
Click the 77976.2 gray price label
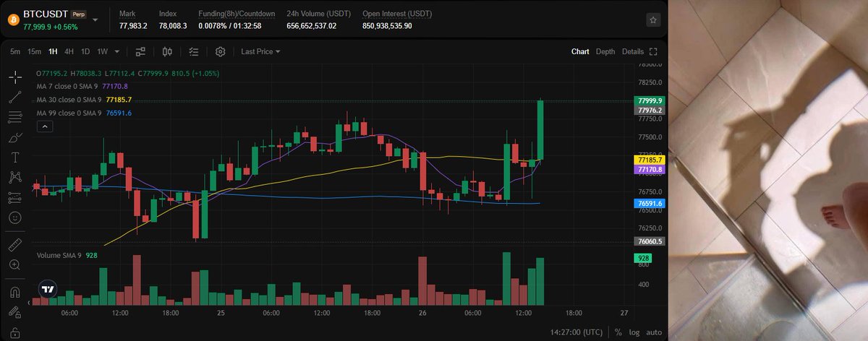[x=648, y=110]
